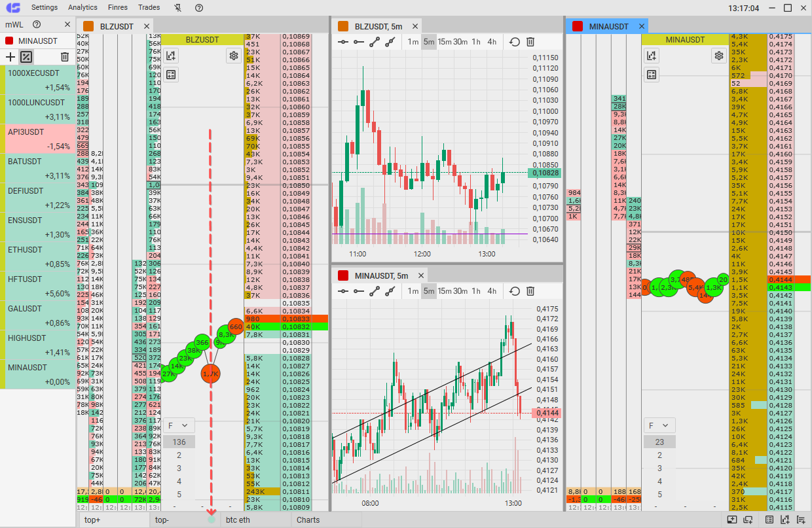Open the Settings menu
Image resolution: width=812 pixels, height=528 pixels.
[45, 8]
